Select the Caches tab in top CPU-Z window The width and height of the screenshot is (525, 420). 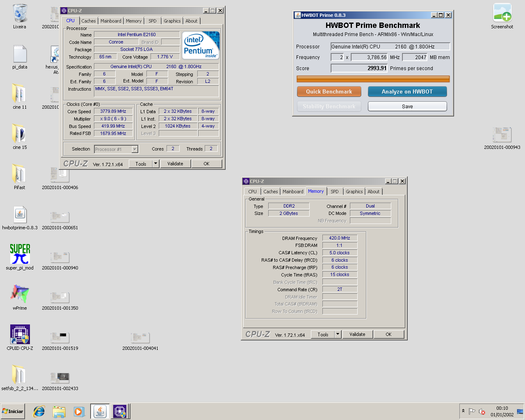88,21
